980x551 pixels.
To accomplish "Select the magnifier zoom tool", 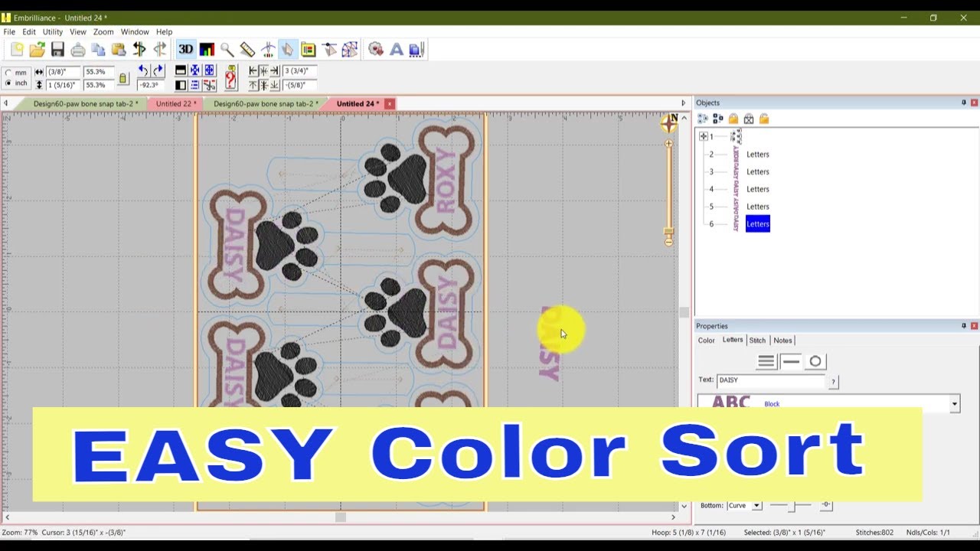I will pos(227,50).
